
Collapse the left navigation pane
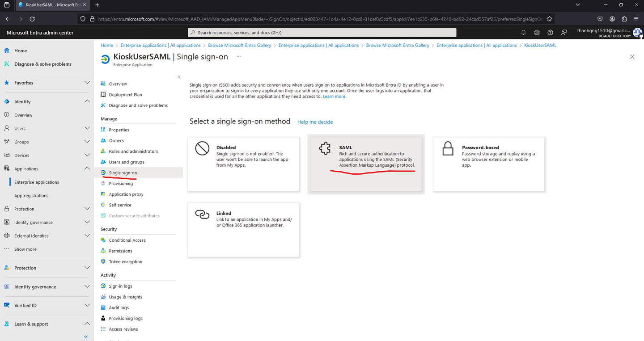[86, 337]
